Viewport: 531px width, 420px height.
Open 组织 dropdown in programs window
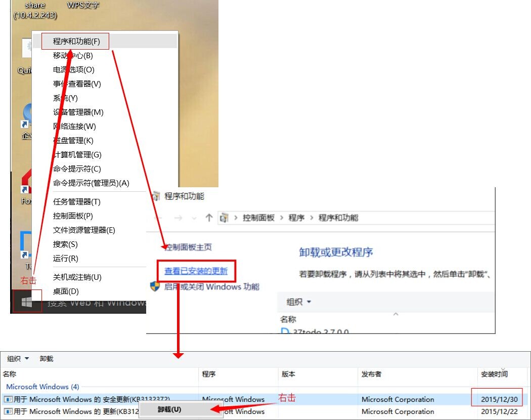pos(298,302)
